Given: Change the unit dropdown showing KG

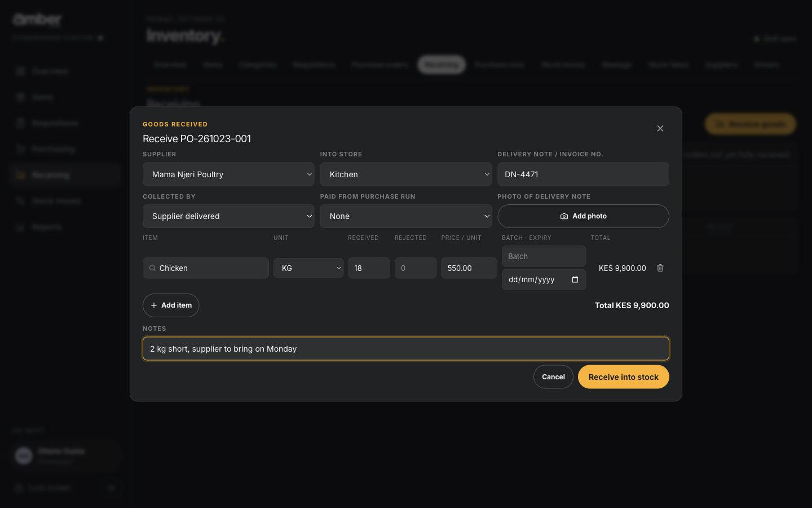Looking at the screenshot, I should tap(308, 268).
